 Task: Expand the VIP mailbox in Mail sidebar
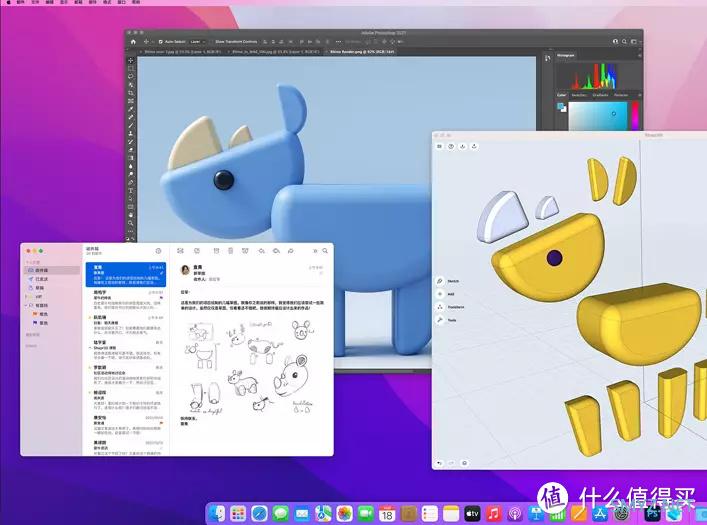tap(27, 298)
